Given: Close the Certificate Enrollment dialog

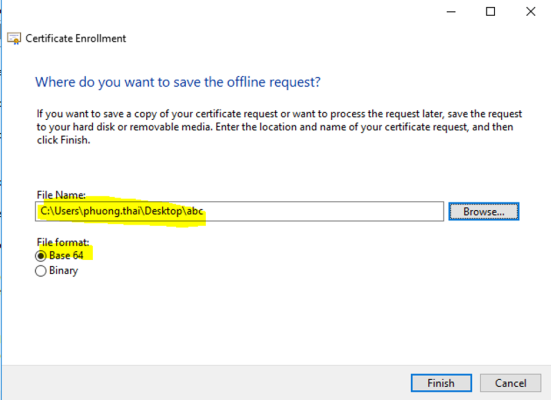Looking at the screenshot, I should tap(531, 12).
